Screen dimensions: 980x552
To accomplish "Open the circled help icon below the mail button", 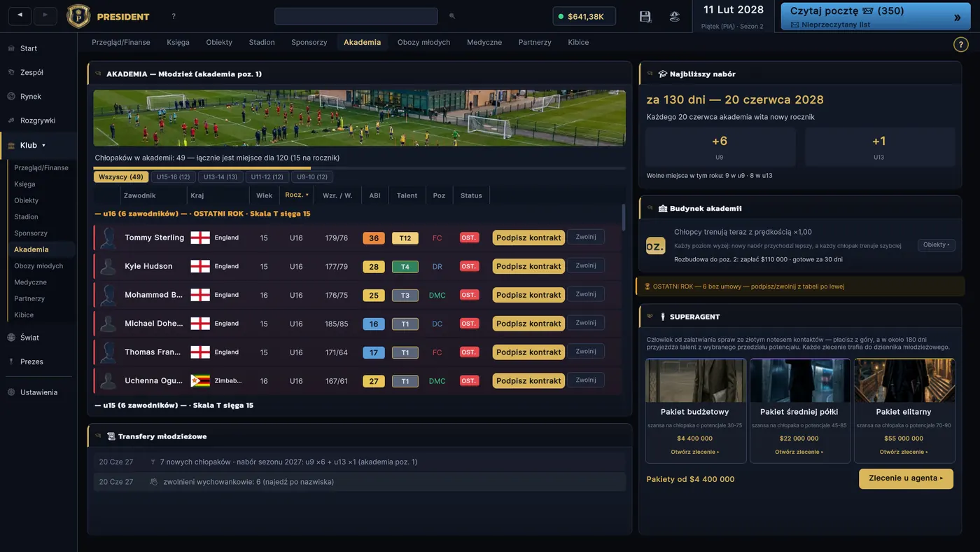I will pyautogui.click(x=960, y=44).
